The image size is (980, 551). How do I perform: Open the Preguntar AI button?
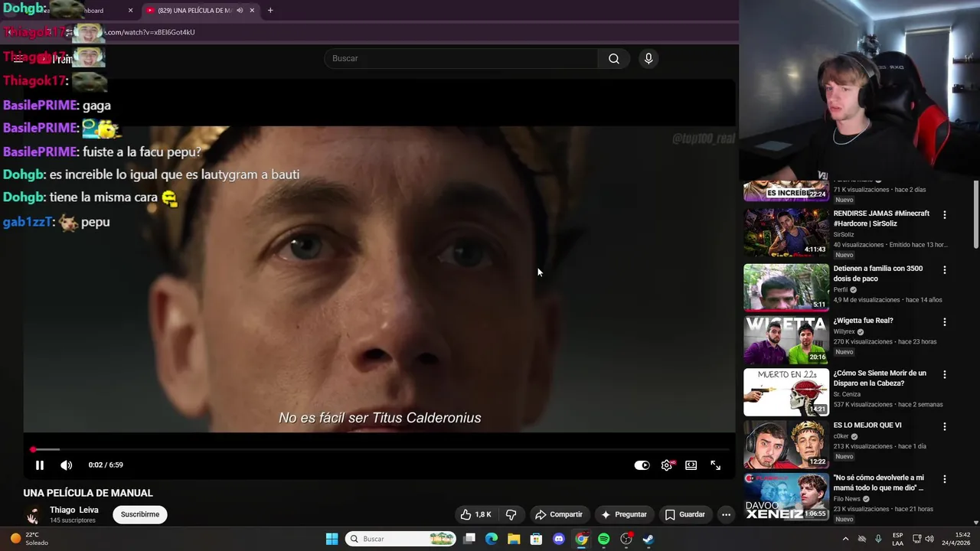click(625, 514)
